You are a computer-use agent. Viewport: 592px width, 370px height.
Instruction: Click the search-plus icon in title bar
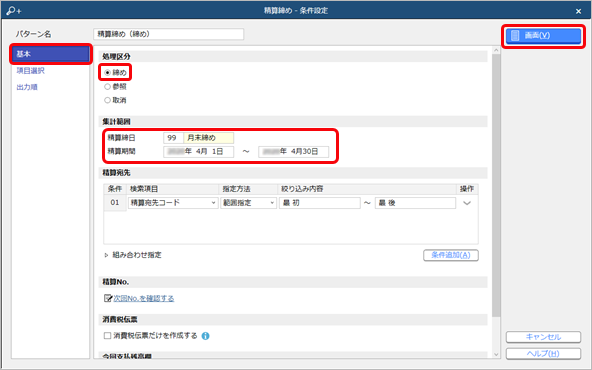(x=14, y=11)
